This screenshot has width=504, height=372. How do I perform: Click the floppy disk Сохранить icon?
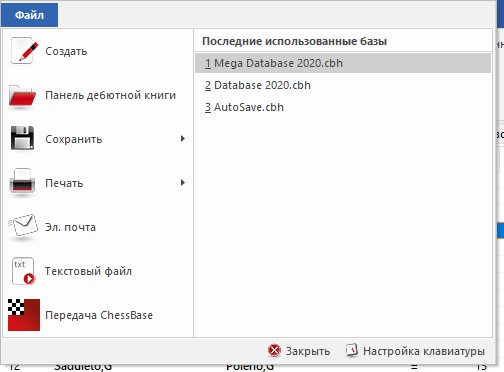point(22,138)
